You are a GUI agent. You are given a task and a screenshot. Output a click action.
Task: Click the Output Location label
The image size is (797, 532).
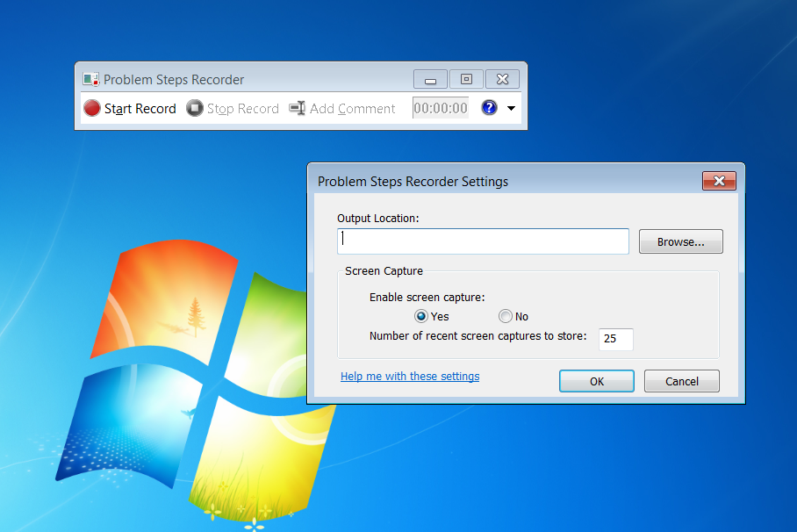(378, 219)
